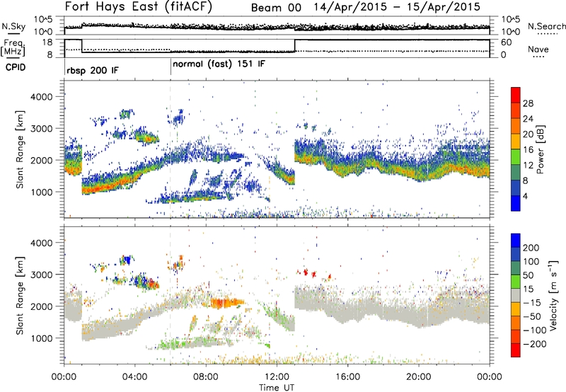This screenshot has height=392, width=566.
Task: Click the "60" tick on Nave axis
Action: click(x=506, y=42)
